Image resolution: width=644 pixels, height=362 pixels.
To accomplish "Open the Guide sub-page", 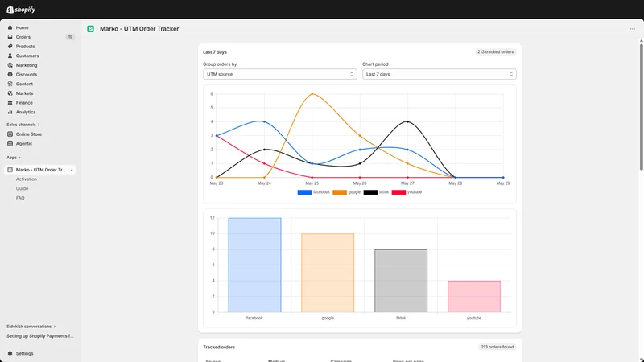I will (23, 188).
